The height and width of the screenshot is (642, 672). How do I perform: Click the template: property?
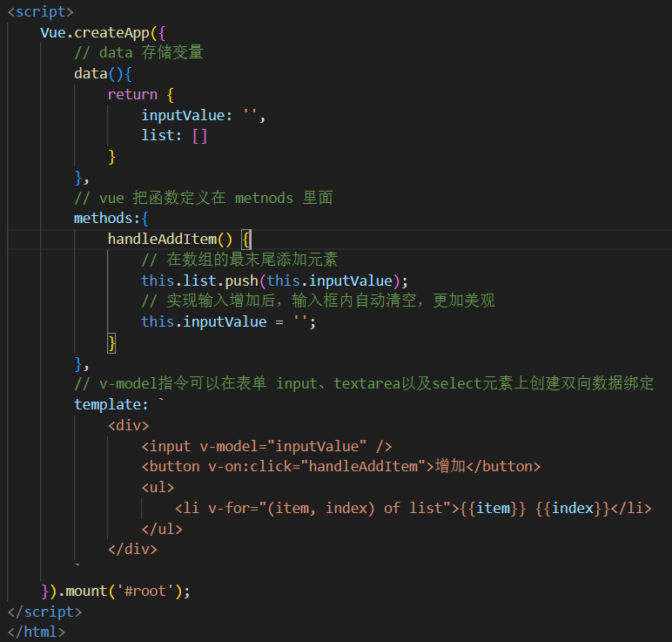(x=111, y=404)
